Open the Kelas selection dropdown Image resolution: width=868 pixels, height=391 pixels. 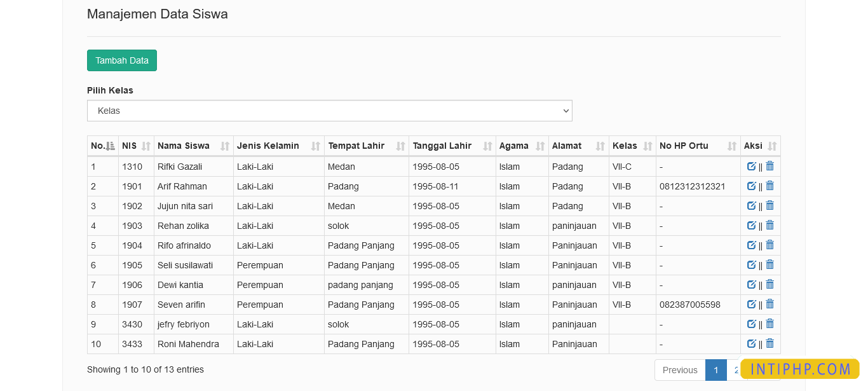[x=329, y=110]
